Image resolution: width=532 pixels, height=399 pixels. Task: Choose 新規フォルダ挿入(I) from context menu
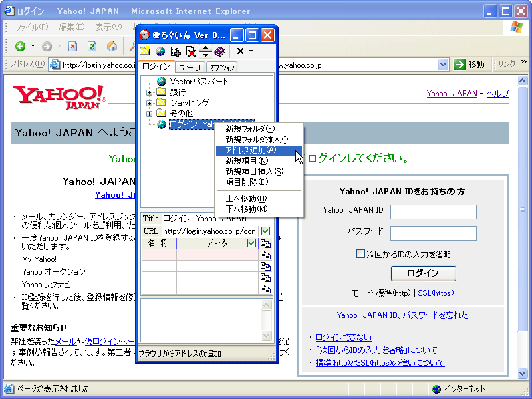click(259, 139)
